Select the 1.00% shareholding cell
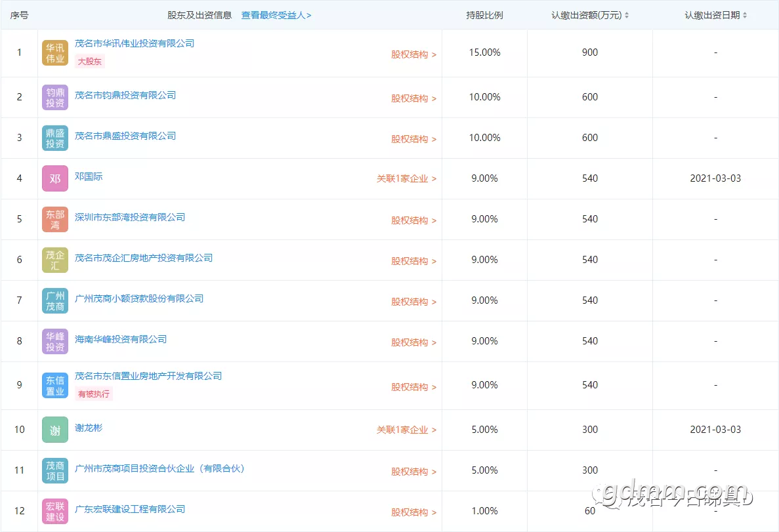 (x=484, y=511)
